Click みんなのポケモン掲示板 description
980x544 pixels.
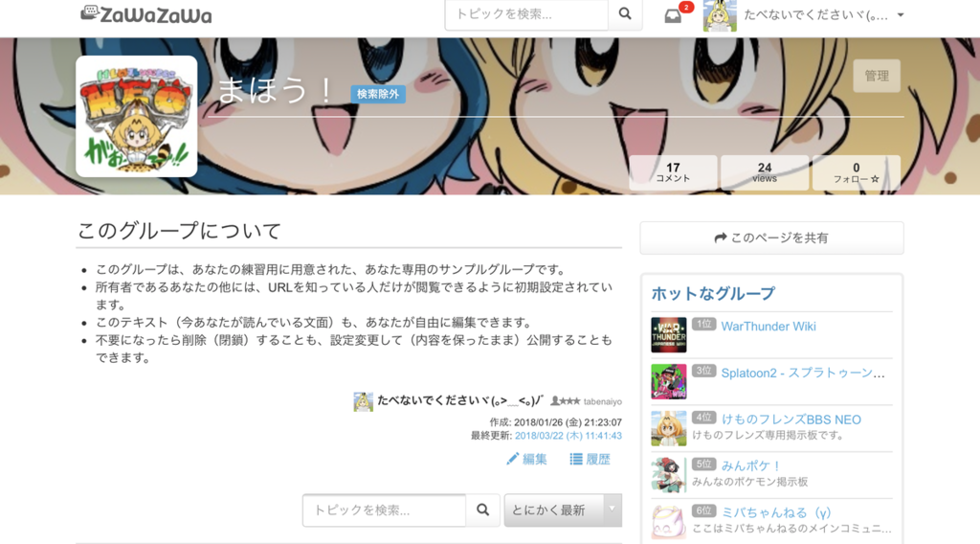750,482
